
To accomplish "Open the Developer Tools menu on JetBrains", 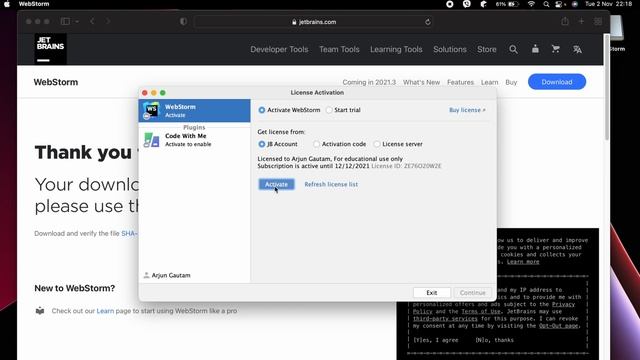I will 279,49.
